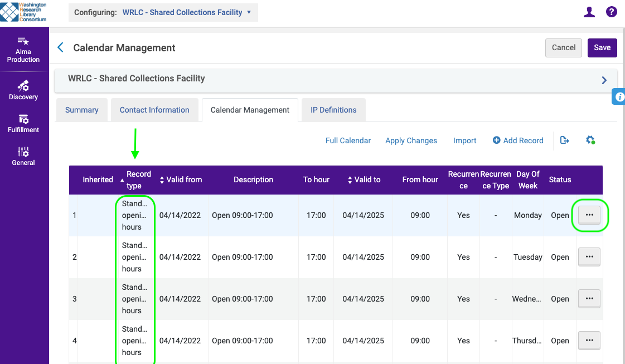
Task: Go back using the left chevron arrow
Action: [x=61, y=47]
